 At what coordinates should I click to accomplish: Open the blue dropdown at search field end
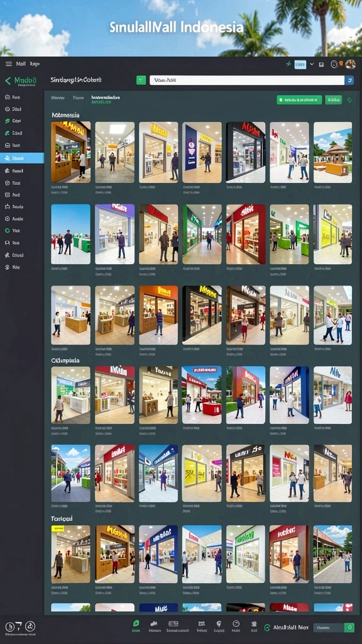click(349, 80)
